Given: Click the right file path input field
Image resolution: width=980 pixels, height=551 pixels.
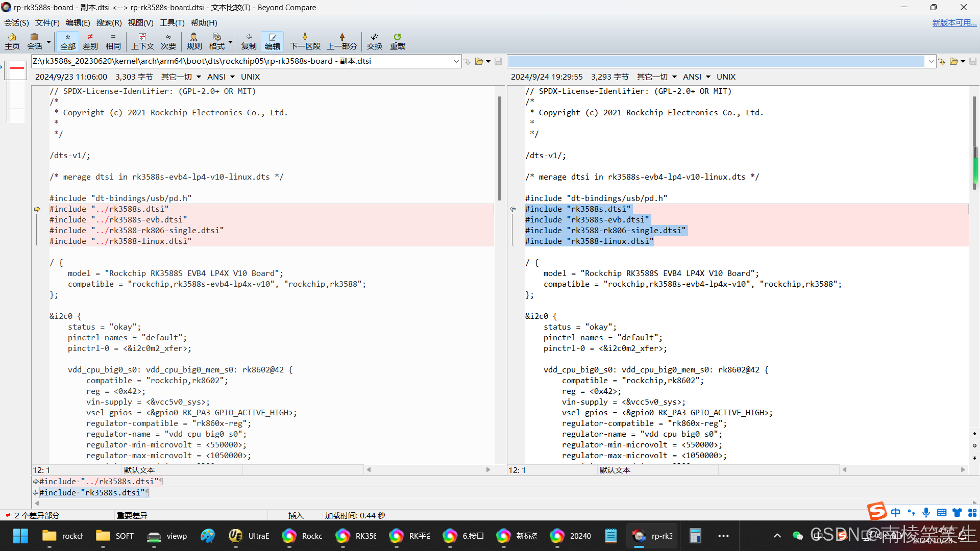Looking at the screenshot, I should tap(715, 61).
